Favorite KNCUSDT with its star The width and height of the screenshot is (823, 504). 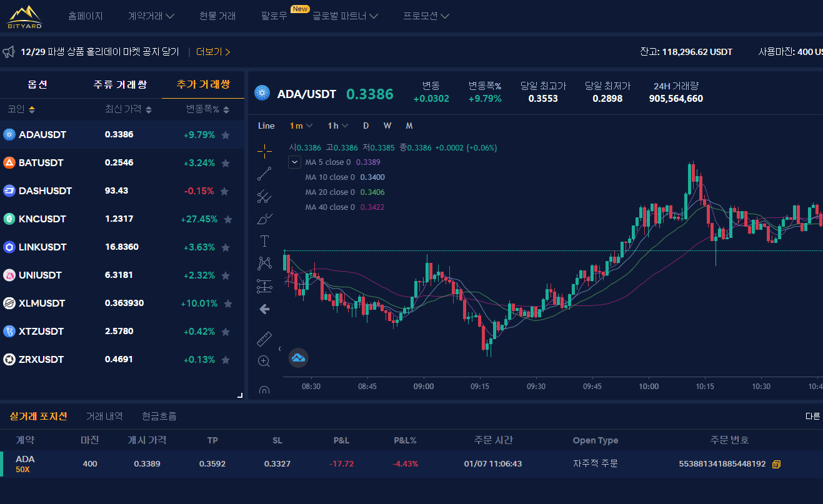[228, 219]
